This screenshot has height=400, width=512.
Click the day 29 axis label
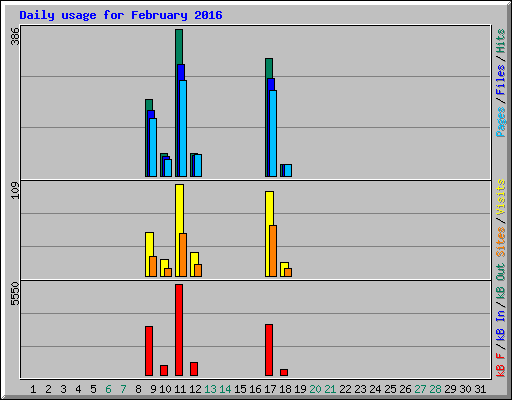pos(450,389)
